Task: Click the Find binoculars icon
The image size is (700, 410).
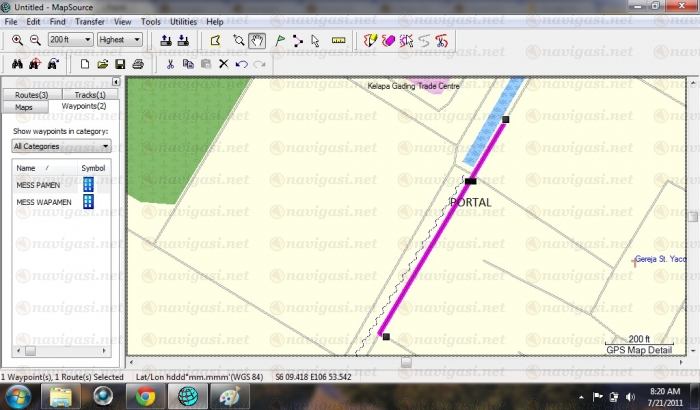Action: click(x=17, y=64)
